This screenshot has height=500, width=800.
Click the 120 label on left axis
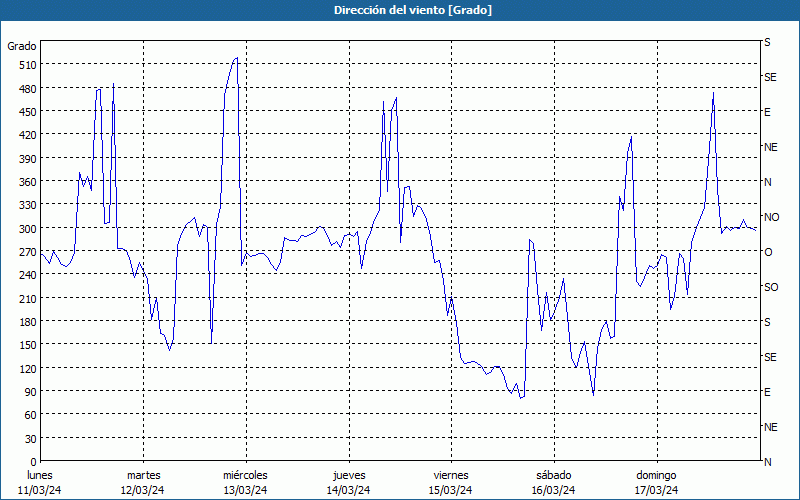click(x=28, y=368)
